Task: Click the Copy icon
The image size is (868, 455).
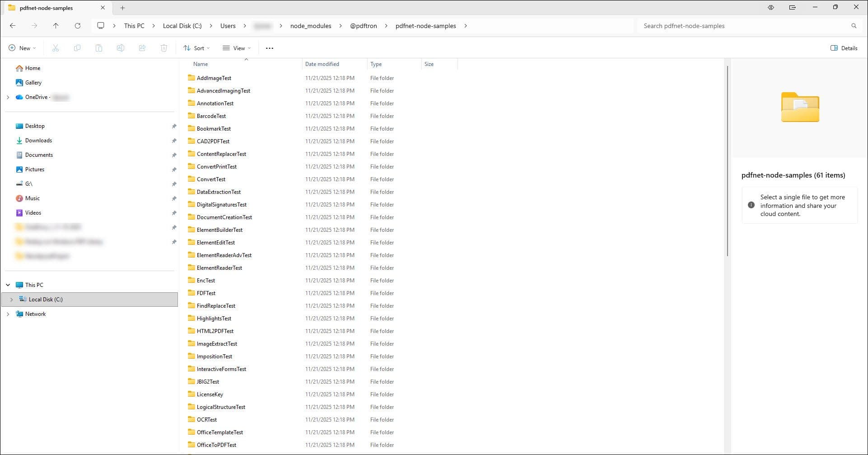Action: click(77, 48)
